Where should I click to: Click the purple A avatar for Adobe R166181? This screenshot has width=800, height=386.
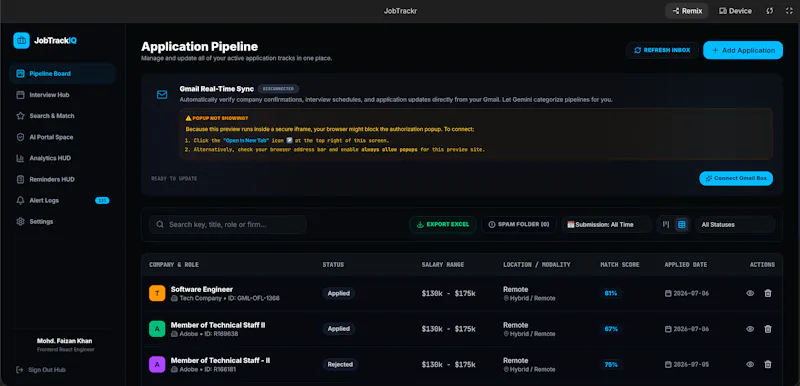tap(157, 365)
